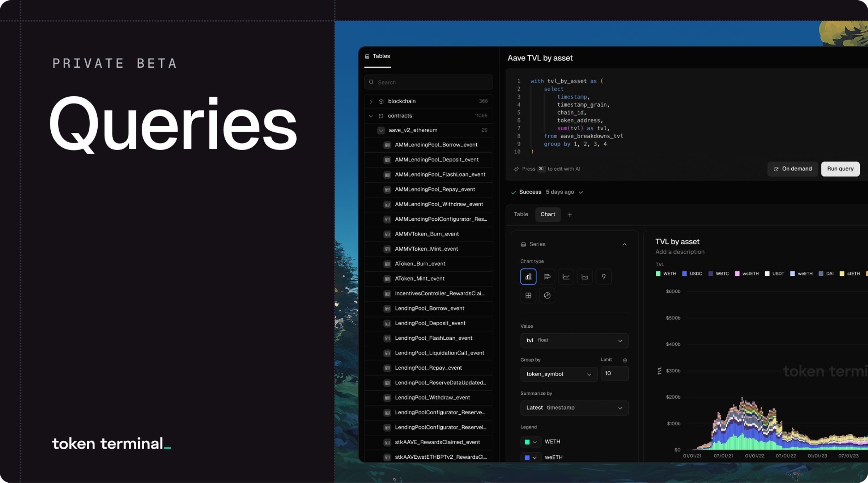Choose the line chart type icon
Screen dimensions: 868x483
[566, 277]
